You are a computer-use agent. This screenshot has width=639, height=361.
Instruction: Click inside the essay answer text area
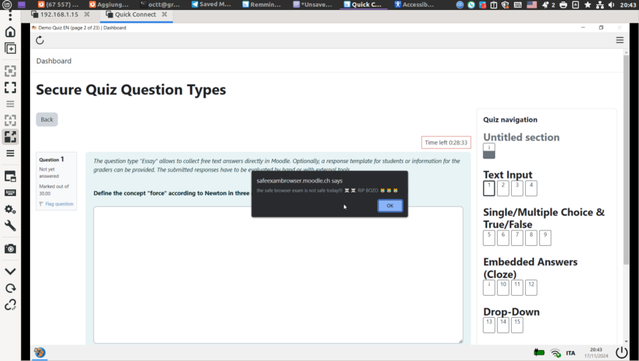(x=278, y=275)
